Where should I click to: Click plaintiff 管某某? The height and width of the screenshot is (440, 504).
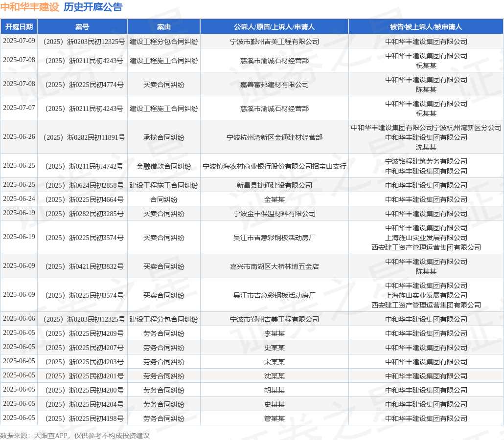pyautogui.click(x=274, y=418)
